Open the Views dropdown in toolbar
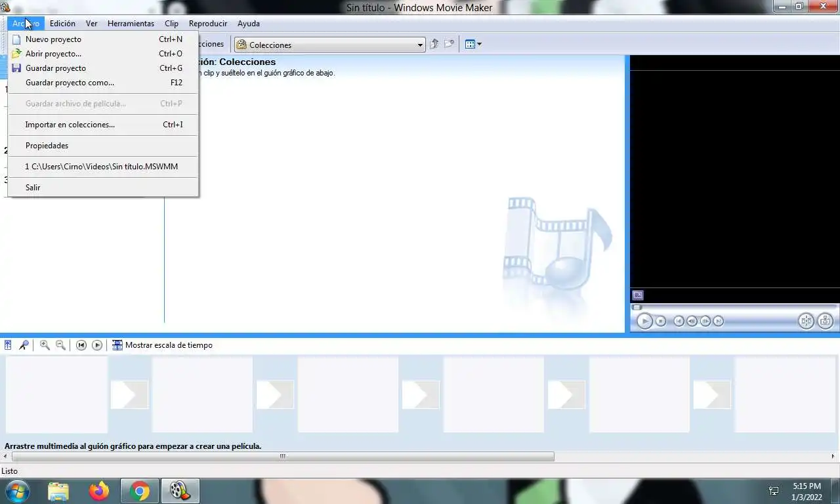This screenshot has width=840, height=504. coord(473,45)
